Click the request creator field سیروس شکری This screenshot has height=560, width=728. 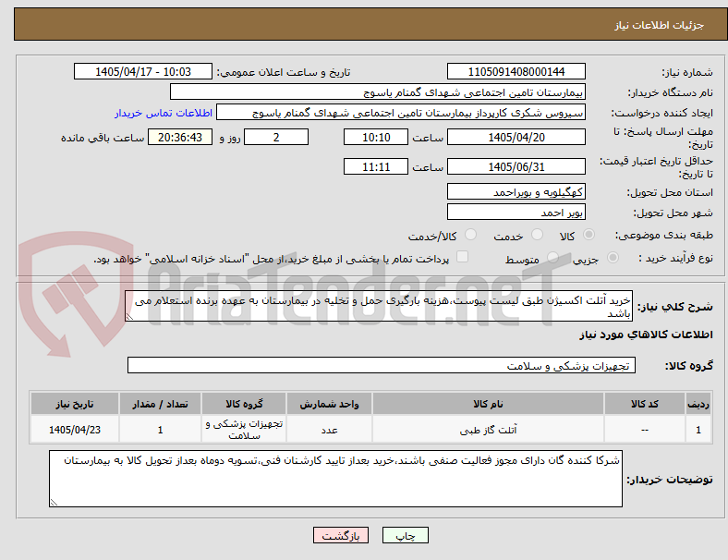(x=401, y=113)
